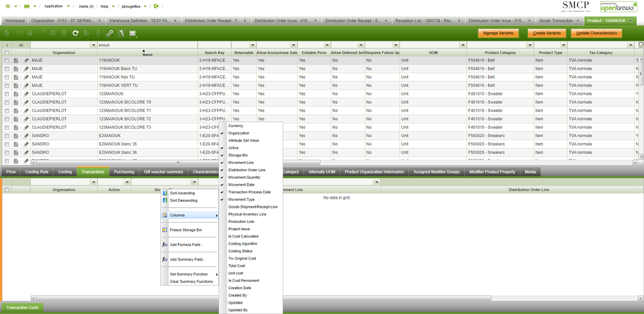Check the select-all checkbox in product grid header
Screen dimensions: 644x314
(7, 52)
